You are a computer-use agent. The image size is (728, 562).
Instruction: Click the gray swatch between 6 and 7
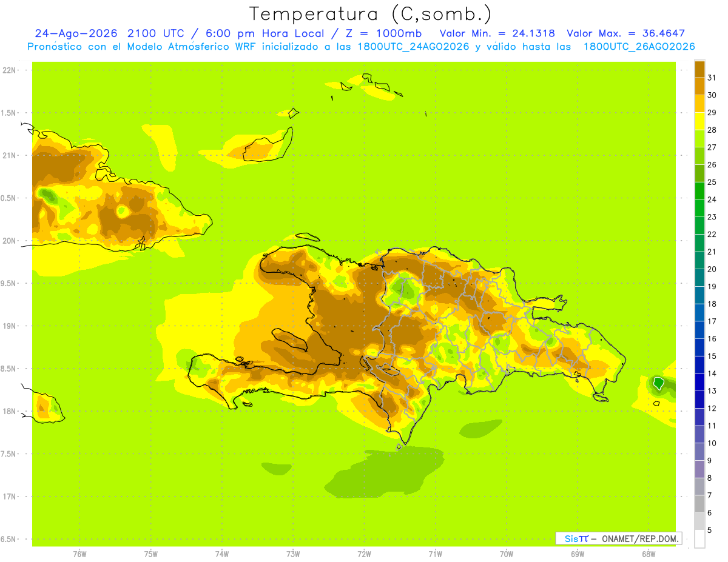pos(699,504)
